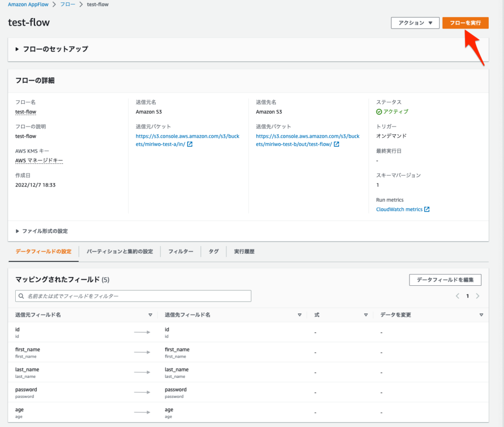The image size is (504, 427).
Task: Click the データフィールドを編集 button
Action: (x=445, y=279)
